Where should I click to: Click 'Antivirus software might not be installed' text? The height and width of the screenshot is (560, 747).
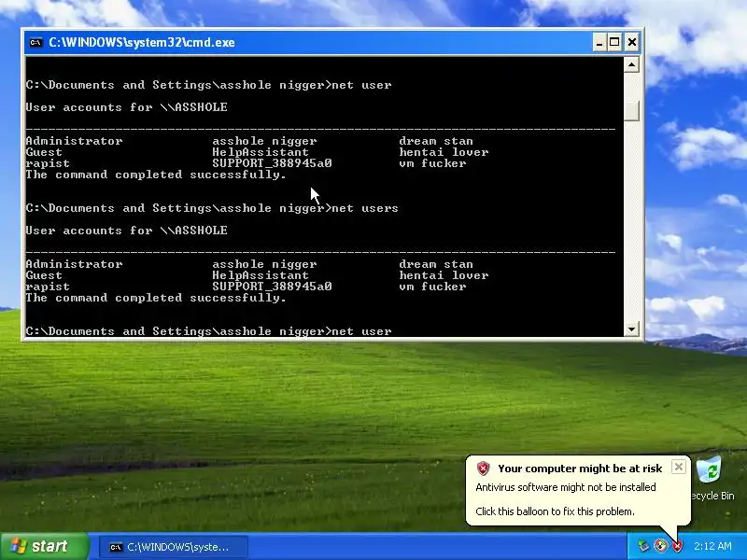click(566, 487)
